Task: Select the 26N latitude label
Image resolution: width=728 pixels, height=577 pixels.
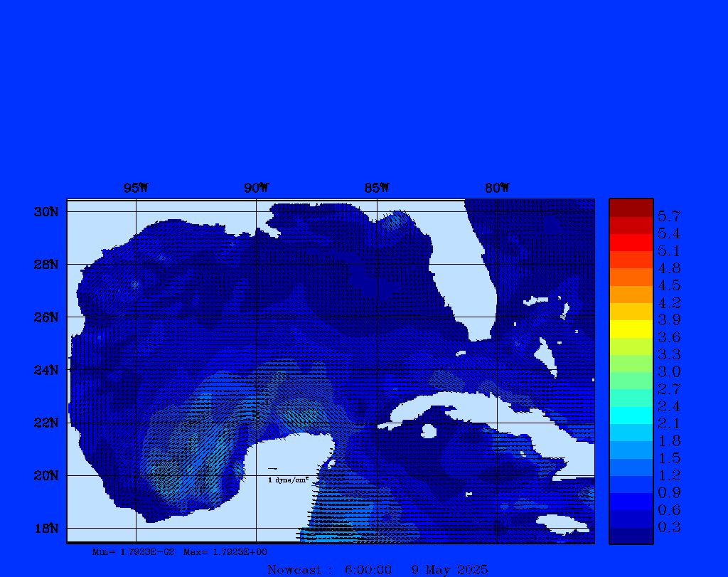Action: click(46, 317)
